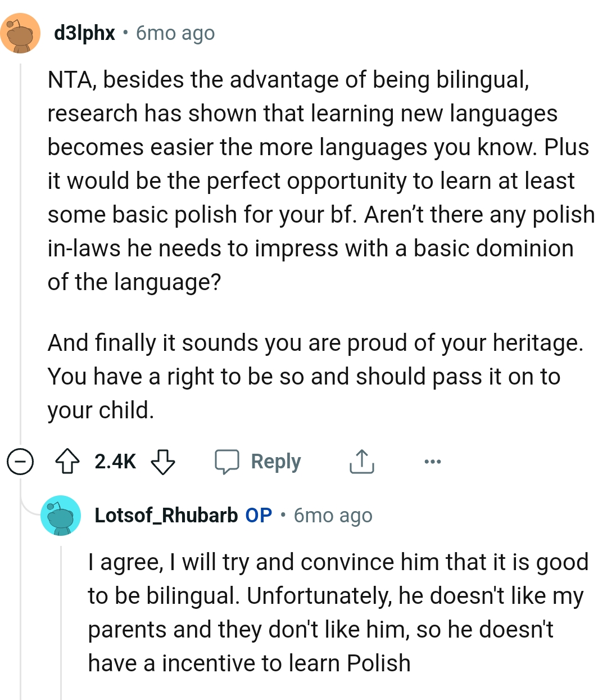Screen dimensions: 607x700
Task: Upvote the d3lphx comment
Action: click(67, 462)
